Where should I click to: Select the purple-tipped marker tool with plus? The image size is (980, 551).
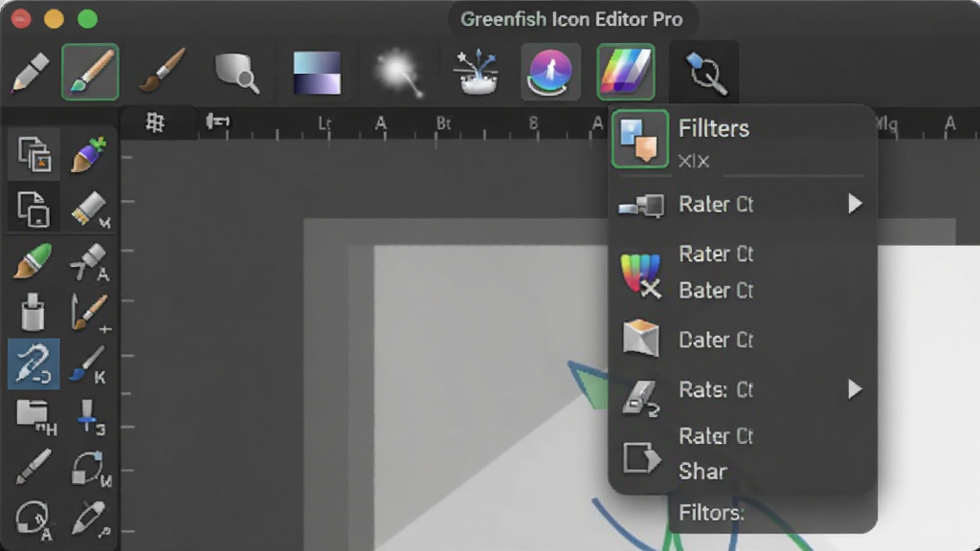point(88,154)
